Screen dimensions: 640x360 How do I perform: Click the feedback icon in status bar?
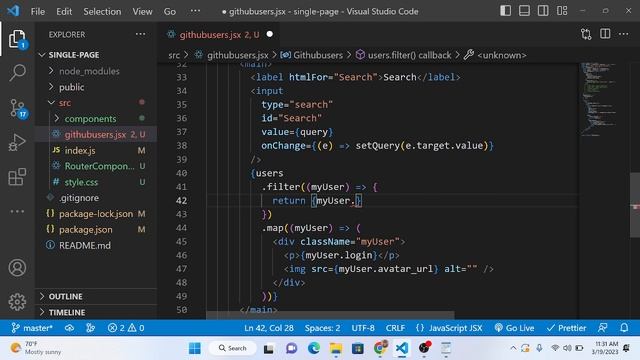click(602, 328)
